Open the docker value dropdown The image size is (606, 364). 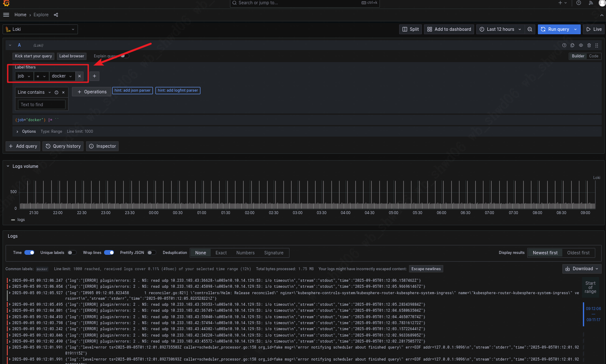pos(62,76)
